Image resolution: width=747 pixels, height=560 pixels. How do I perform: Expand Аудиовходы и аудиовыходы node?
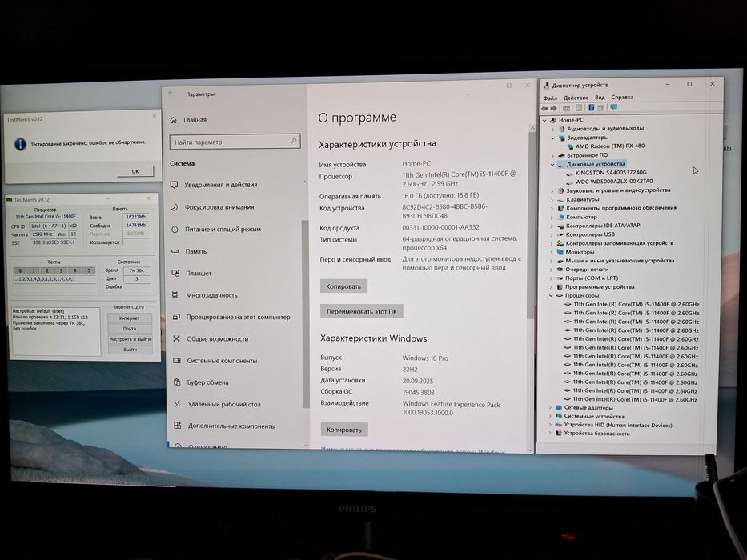point(552,129)
